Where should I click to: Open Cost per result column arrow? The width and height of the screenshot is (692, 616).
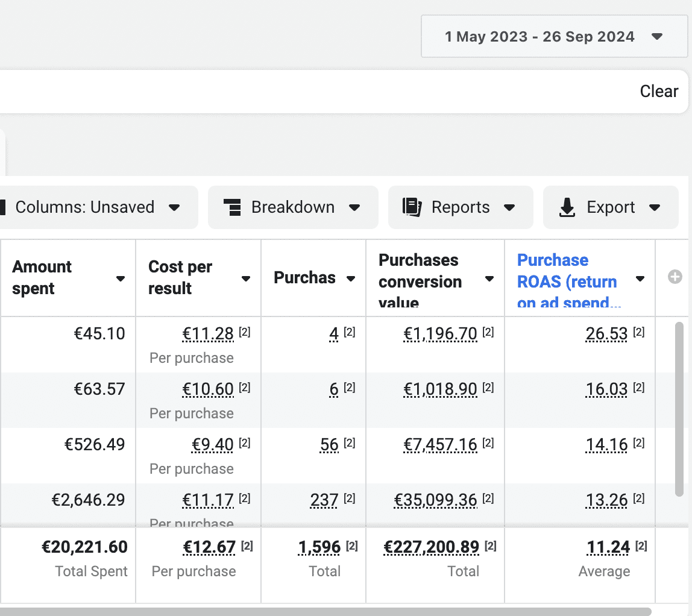246,278
